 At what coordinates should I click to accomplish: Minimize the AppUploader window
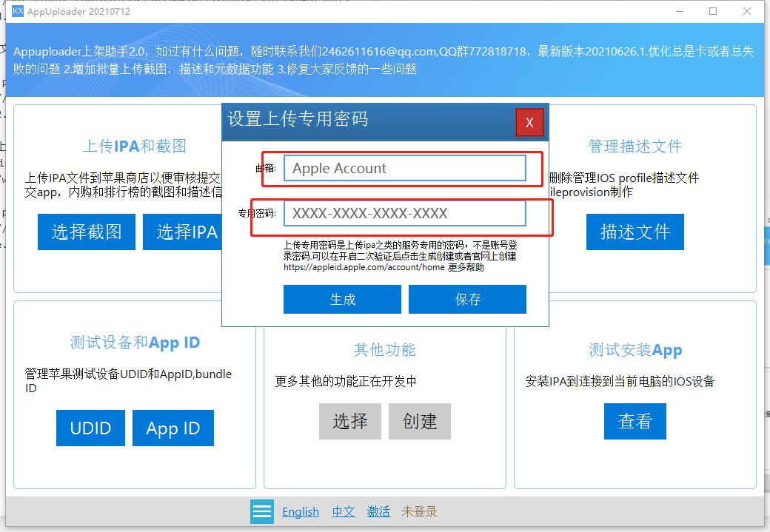[680, 11]
